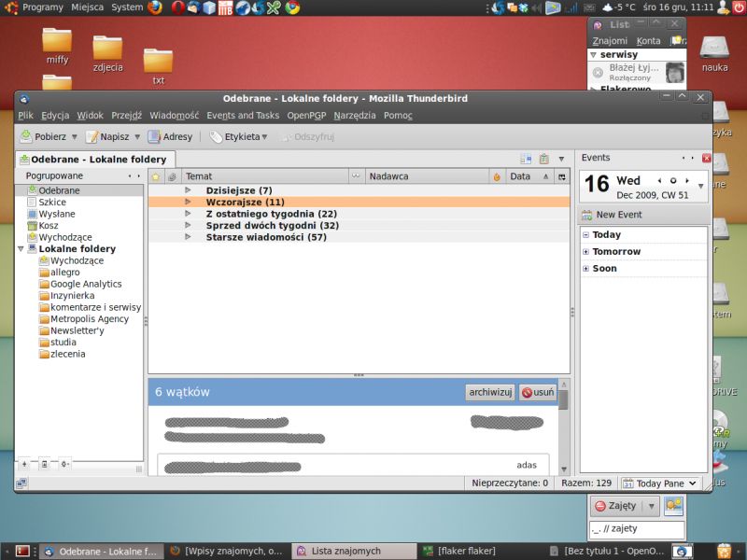Click the Pobierz (get mail) button
Viewport: 747px width, 560px height.
[43, 136]
